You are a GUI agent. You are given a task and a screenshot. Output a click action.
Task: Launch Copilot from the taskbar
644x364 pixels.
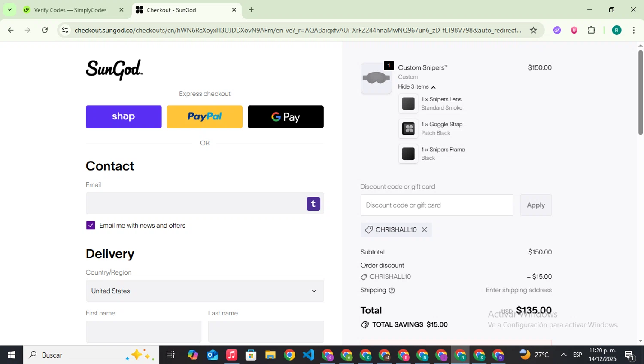click(x=193, y=355)
